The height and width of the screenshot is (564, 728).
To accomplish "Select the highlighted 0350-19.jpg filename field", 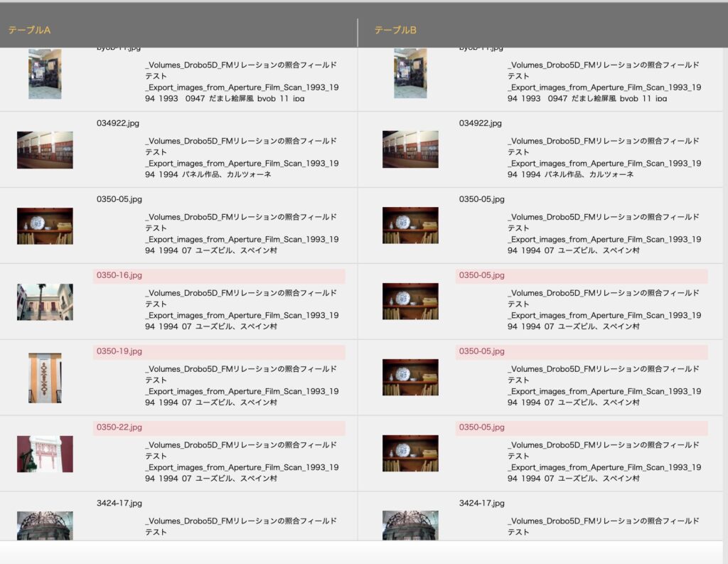I will tap(219, 351).
